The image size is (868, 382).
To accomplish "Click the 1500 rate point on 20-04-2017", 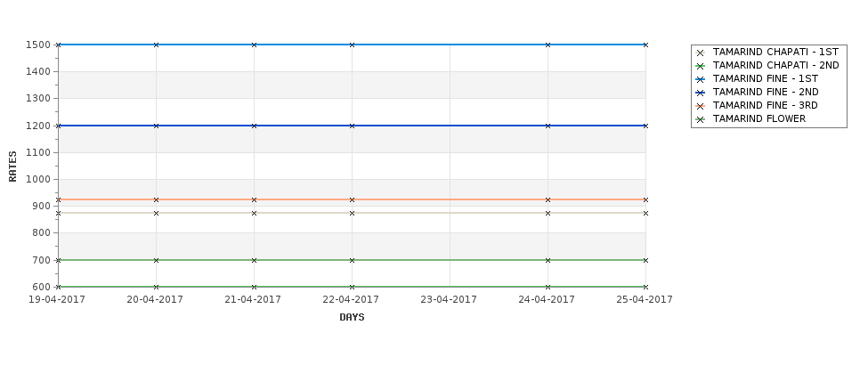I will pyautogui.click(x=156, y=45).
